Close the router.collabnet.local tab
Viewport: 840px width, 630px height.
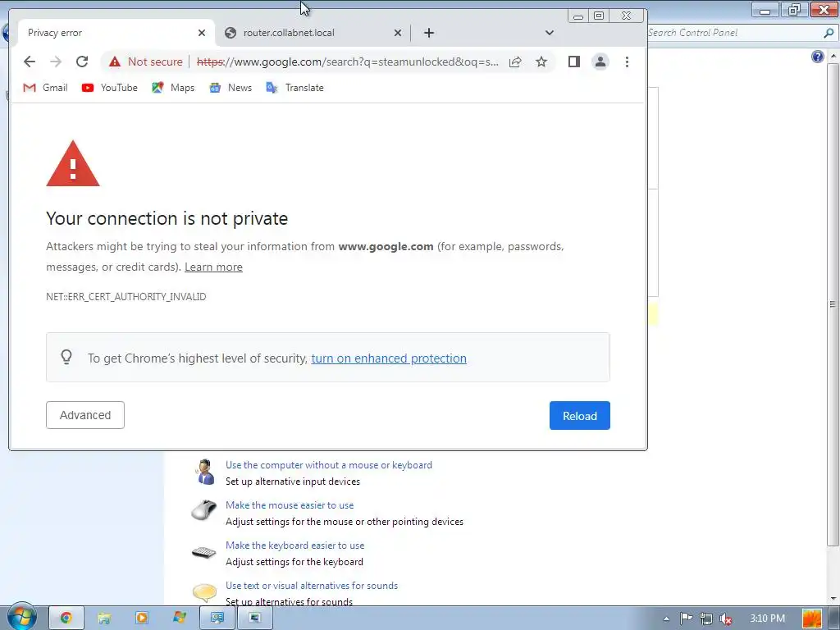point(398,33)
